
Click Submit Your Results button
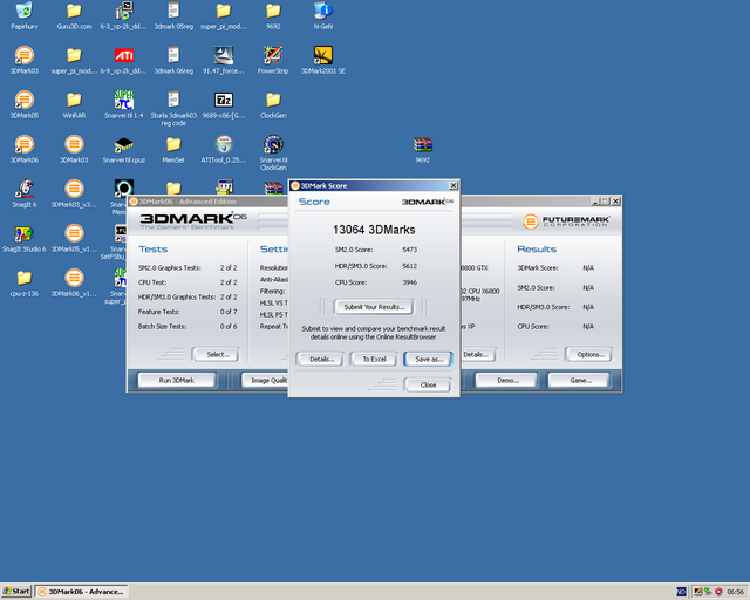374,307
